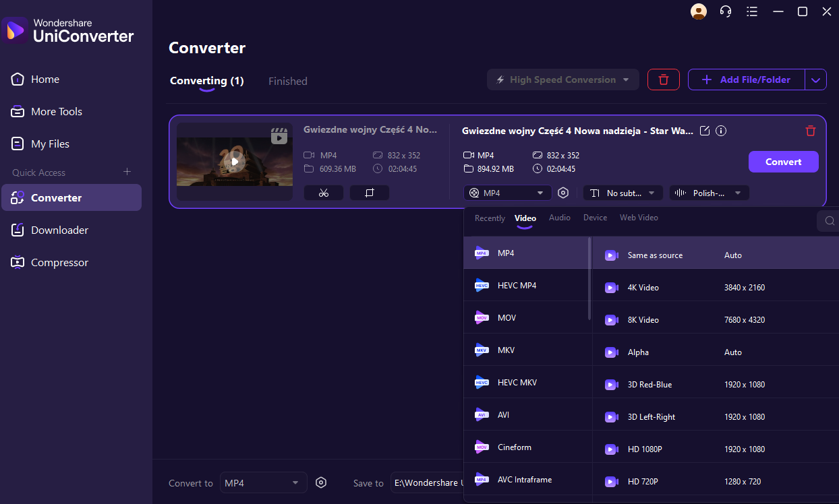Open the main menu list icon

[x=752, y=11]
